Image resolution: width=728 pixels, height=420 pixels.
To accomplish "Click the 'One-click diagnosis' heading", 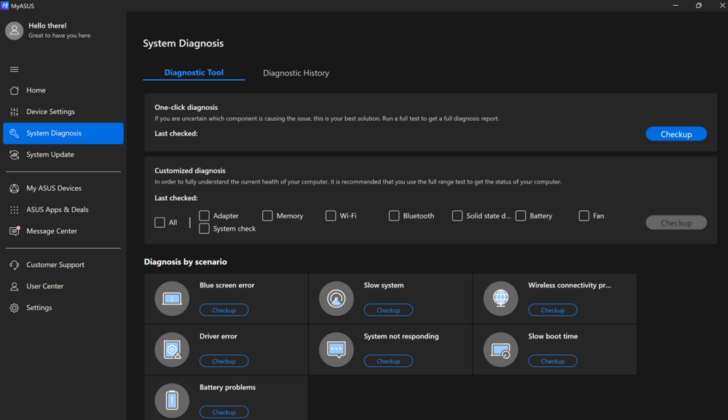I will 186,107.
